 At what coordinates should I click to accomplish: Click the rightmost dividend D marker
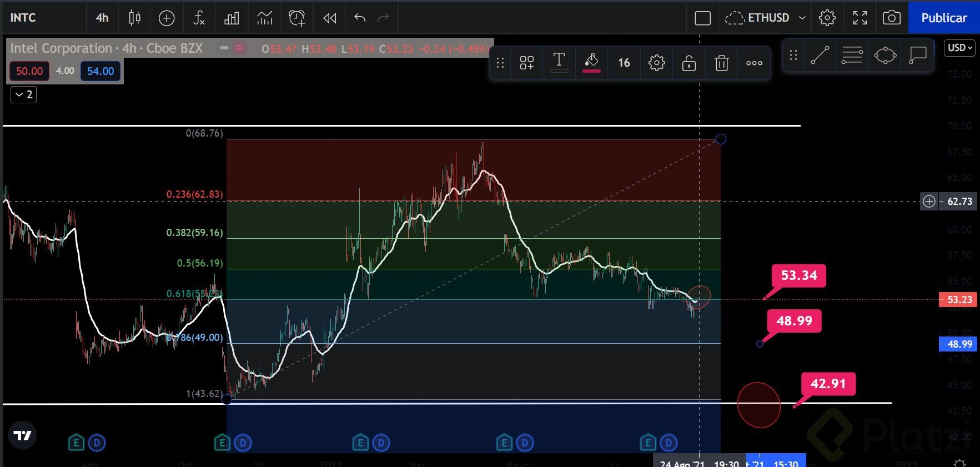click(x=669, y=443)
